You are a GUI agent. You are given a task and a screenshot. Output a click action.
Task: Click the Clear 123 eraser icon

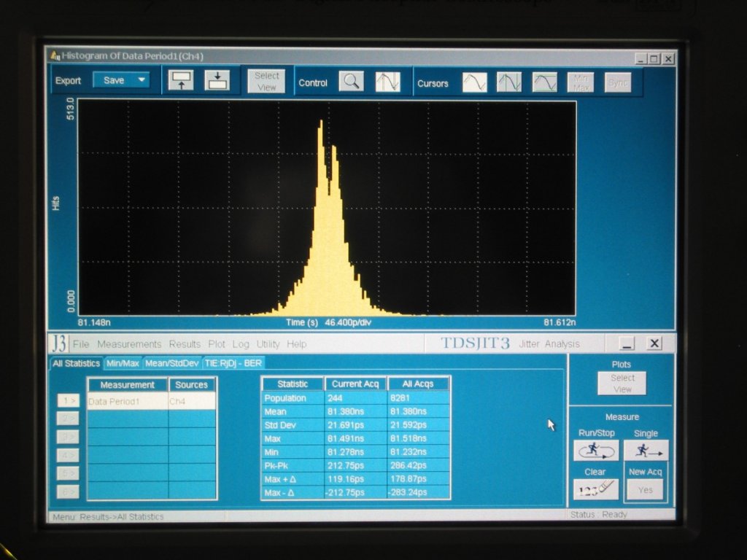[x=595, y=489]
